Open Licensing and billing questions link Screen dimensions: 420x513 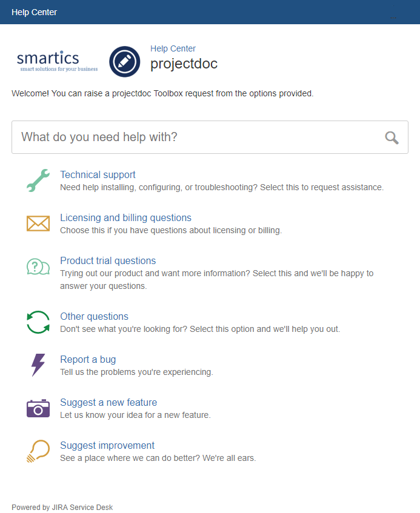pyautogui.click(x=125, y=218)
